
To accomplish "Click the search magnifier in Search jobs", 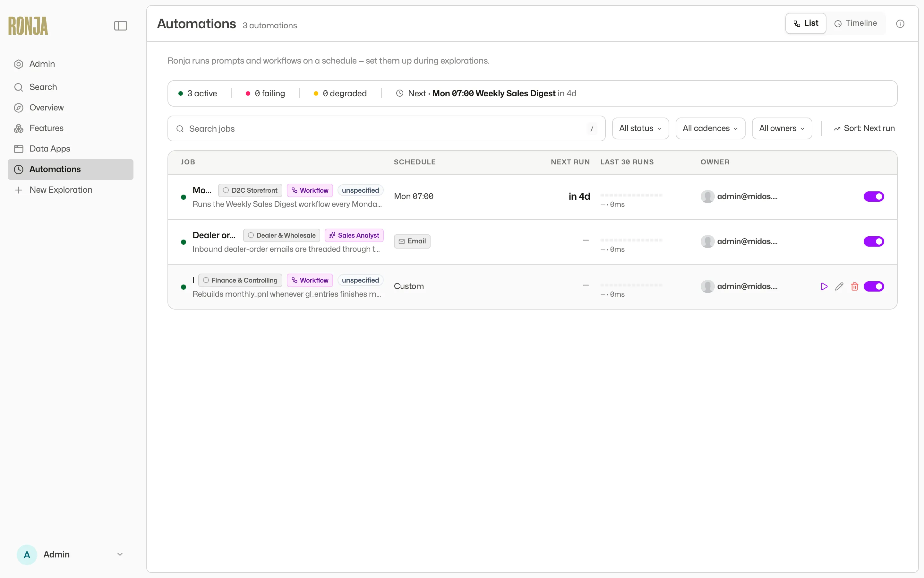I will [180, 129].
